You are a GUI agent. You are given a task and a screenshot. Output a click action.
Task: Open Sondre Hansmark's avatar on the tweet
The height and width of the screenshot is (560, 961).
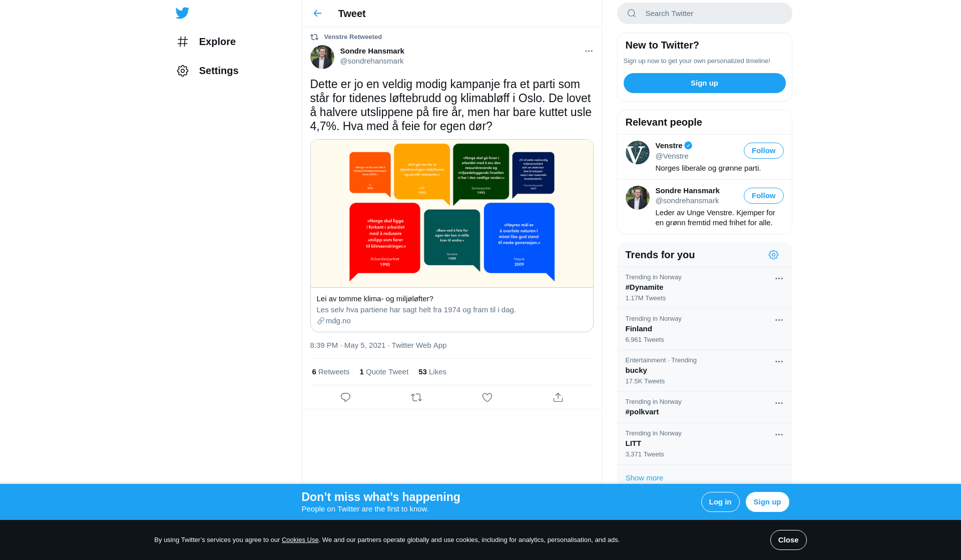tap(322, 57)
